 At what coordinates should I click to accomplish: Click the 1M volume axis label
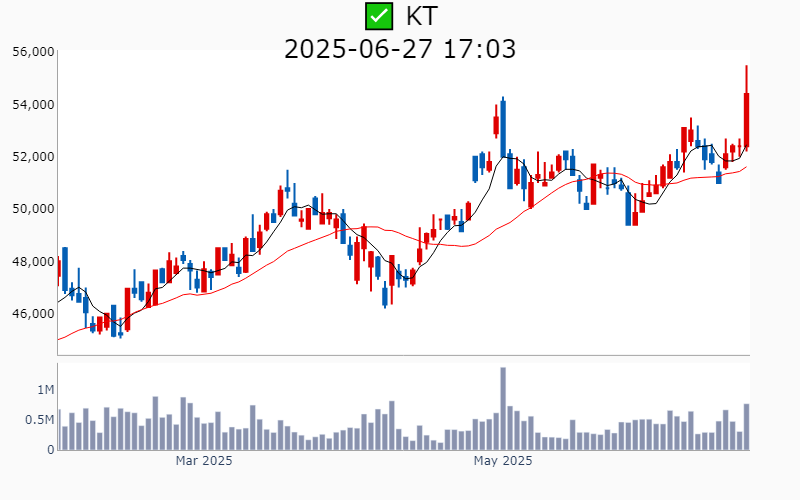pyautogui.click(x=45, y=390)
